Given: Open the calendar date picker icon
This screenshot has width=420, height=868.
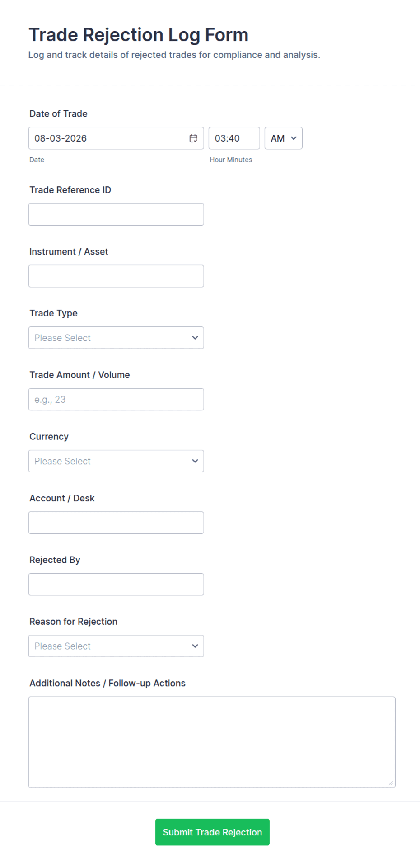Looking at the screenshot, I should click(x=193, y=138).
